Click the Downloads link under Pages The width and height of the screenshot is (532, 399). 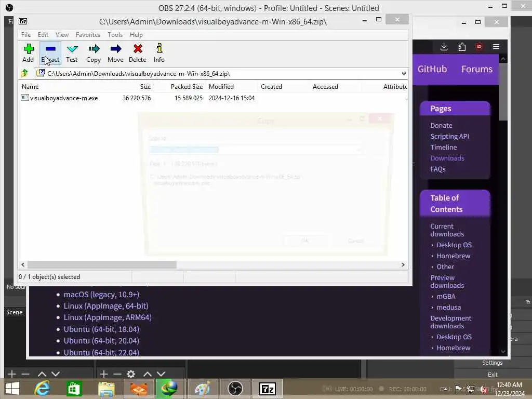tap(447, 158)
